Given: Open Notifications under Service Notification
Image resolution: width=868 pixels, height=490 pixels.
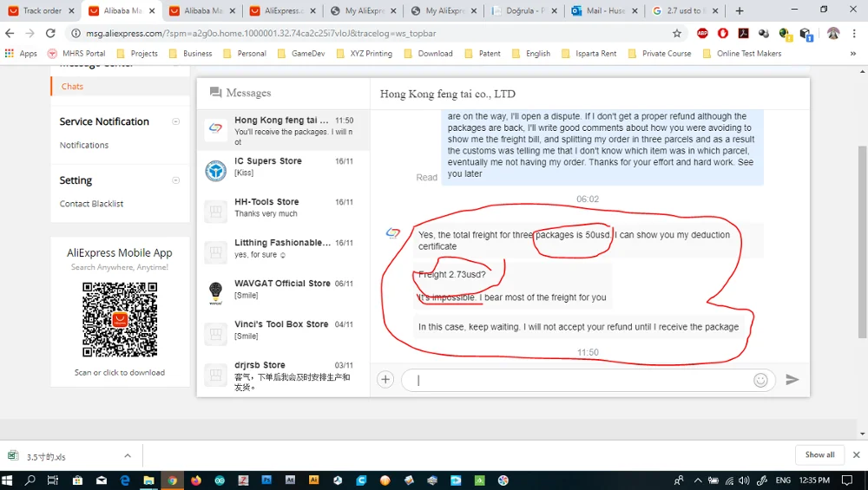Looking at the screenshot, I should [84, 145].
